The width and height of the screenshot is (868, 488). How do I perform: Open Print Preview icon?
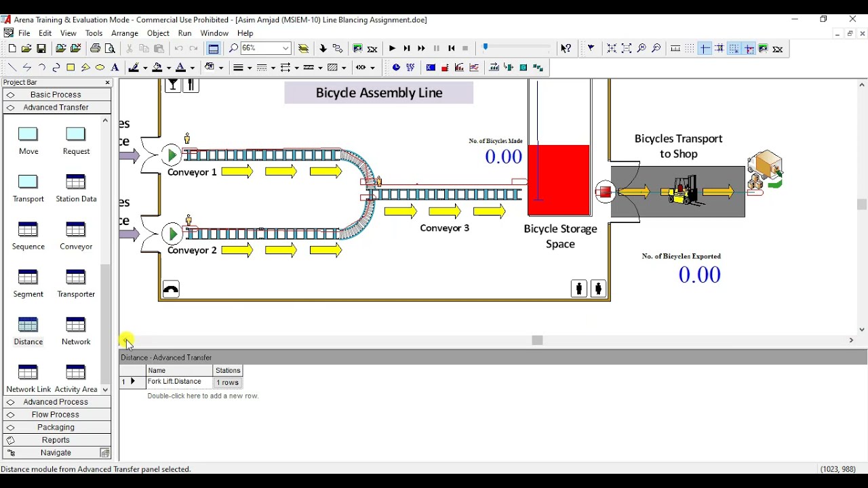(x=111, y=49)
